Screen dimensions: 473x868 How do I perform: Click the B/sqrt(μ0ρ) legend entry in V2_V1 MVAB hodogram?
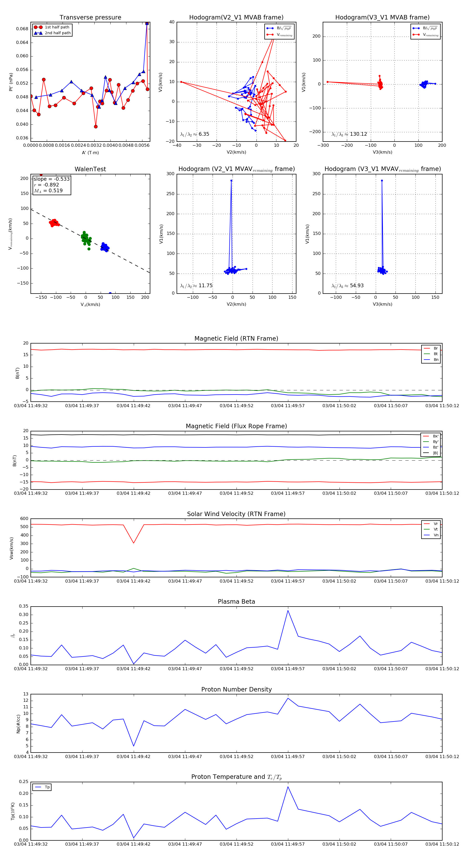coord(279,28)
